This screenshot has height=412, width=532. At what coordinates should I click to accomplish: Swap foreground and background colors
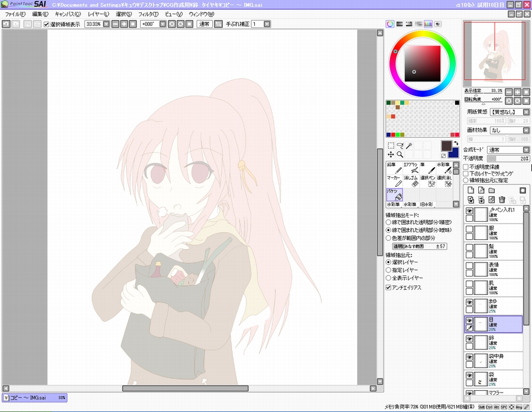pos(456,143)
